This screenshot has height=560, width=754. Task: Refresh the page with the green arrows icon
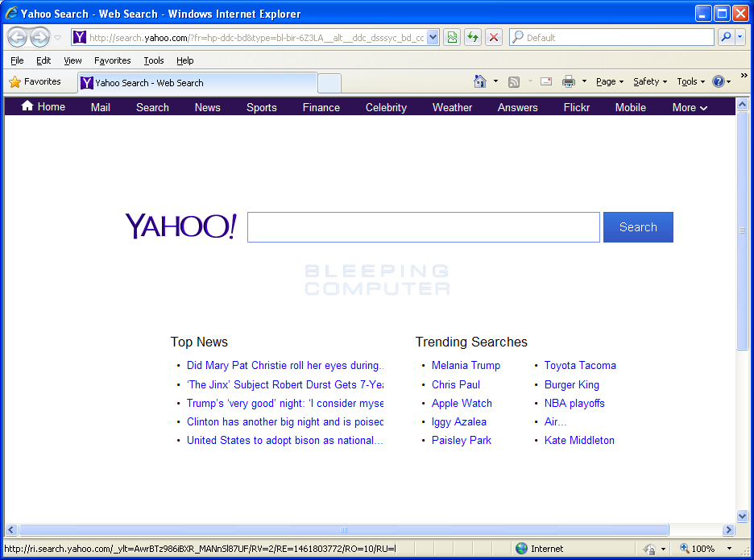pos(473,38)
